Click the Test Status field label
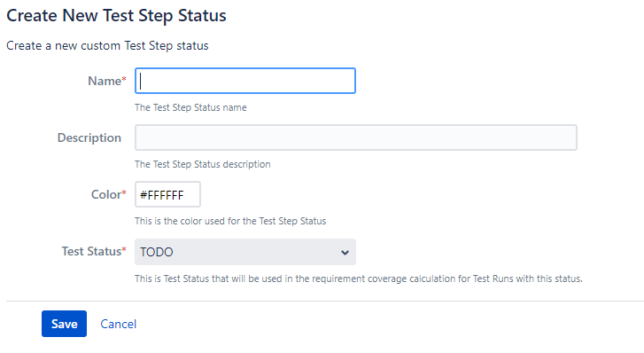The height and width of the screenshot is (353, 644). pyautogui.click(x=91, y=251)
